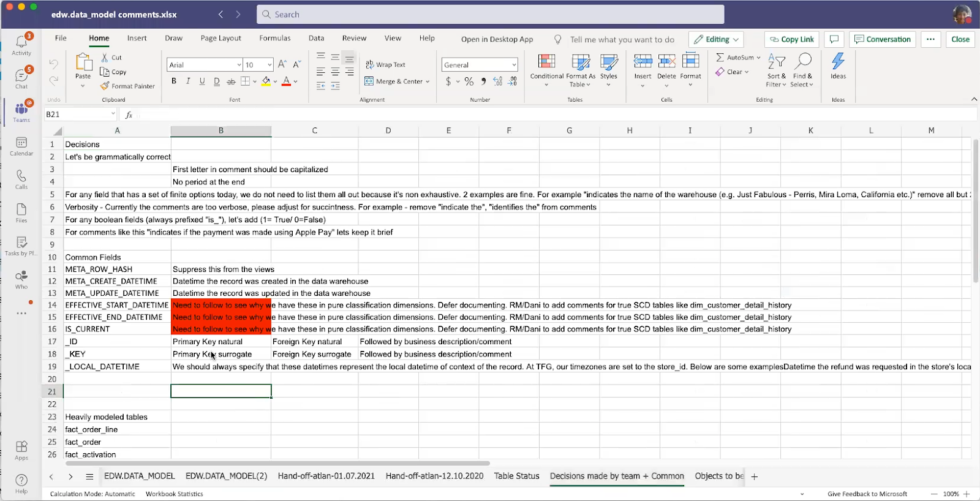The height and width of the screenshot is (501, 980).
Task: Click the Copy Link button
Action: point(791,39)
